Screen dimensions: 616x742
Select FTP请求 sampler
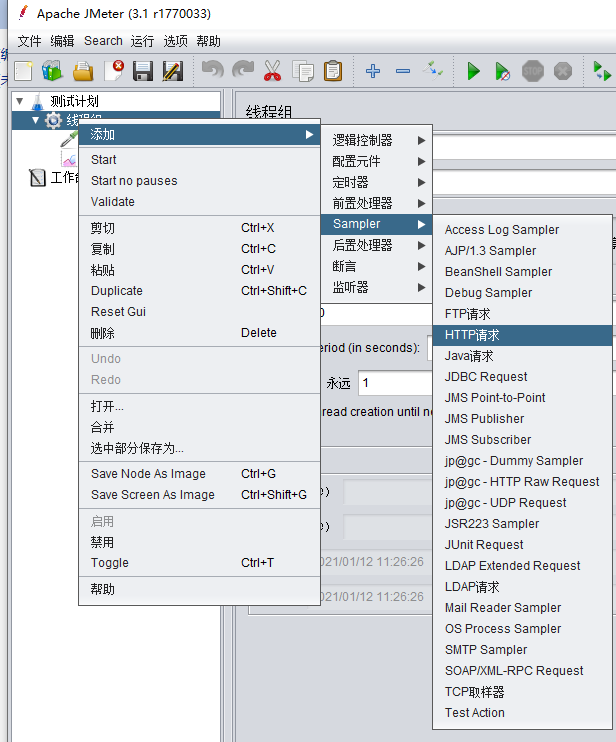click(x=522, y=314)
